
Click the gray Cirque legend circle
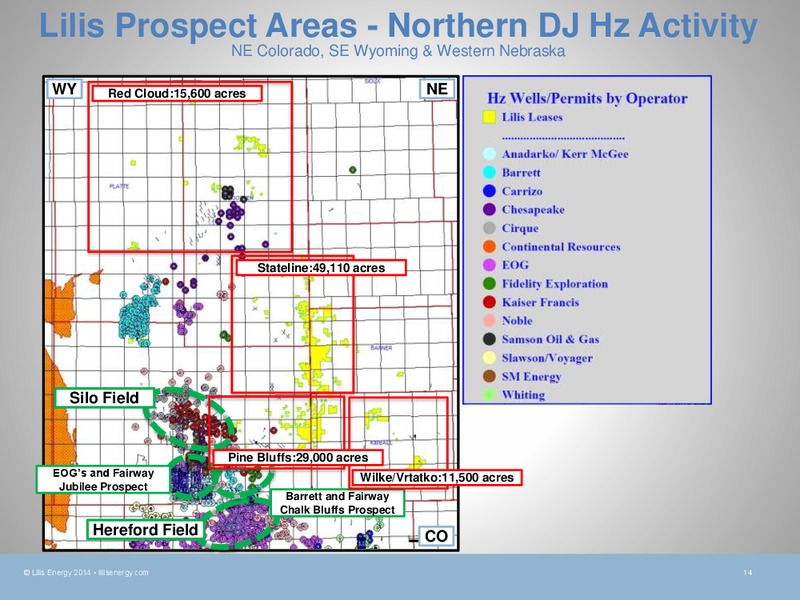(x=489, y=228)
